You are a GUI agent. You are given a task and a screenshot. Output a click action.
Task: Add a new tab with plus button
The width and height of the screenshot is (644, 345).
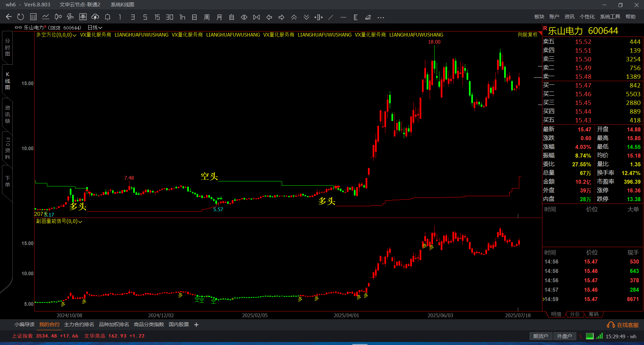[x=197, y=325]
